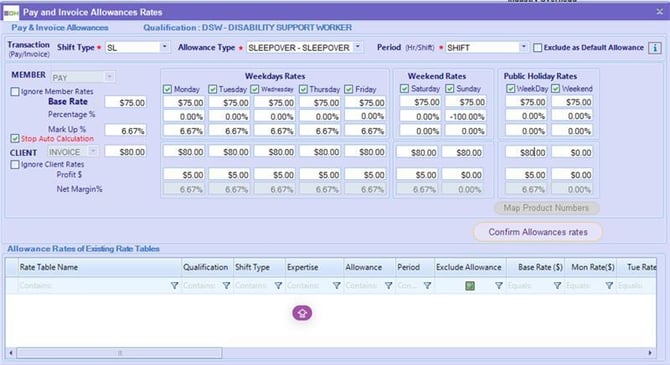Click the blue info icon beside Exclude as Default Allowance
Viewport: 670px width, 365px height.
(x=655, y=47)
